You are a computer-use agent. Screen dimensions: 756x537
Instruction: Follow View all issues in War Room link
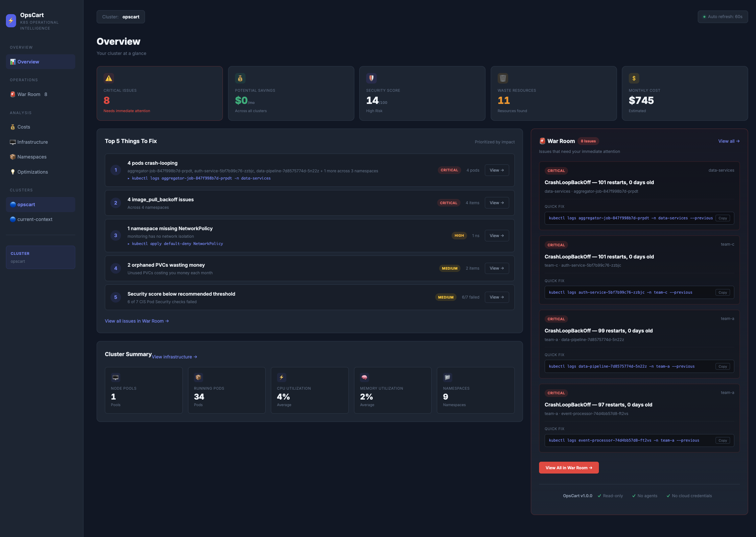(137, 321)
